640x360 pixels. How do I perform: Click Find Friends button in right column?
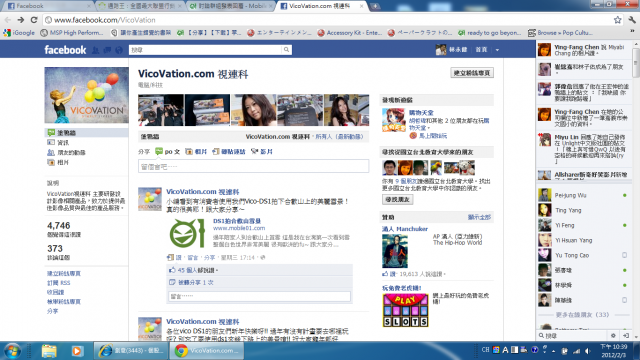[398, 200]
